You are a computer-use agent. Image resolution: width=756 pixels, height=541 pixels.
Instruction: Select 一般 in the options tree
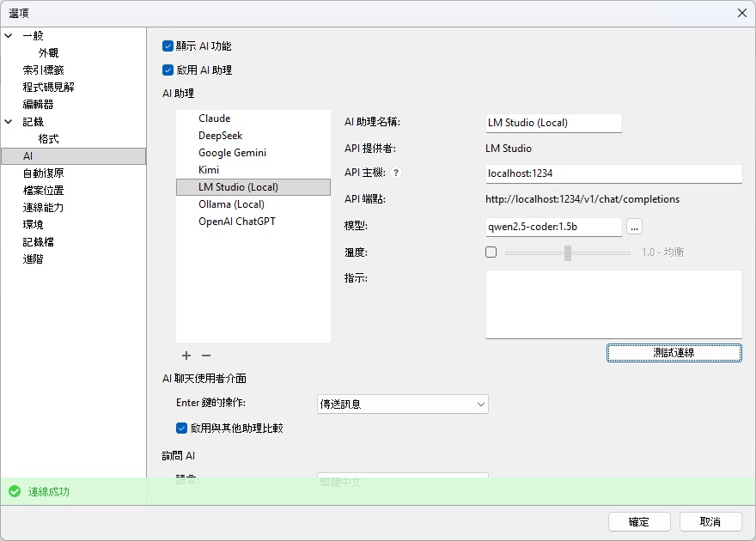[x=33, y=36]
